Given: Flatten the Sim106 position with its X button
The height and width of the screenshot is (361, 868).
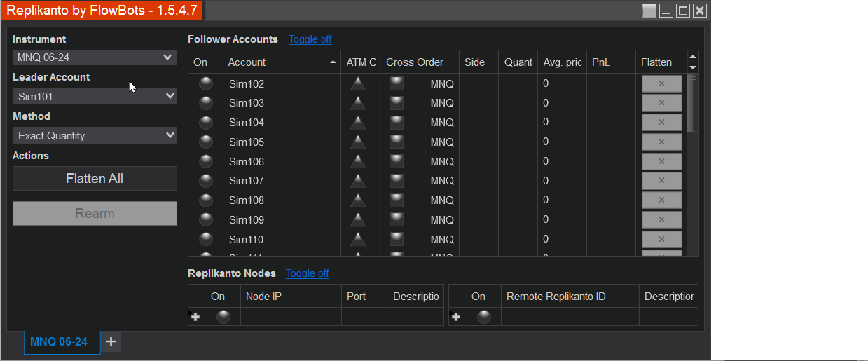Looking at the screenshot, I should click(x=661, y=161).
